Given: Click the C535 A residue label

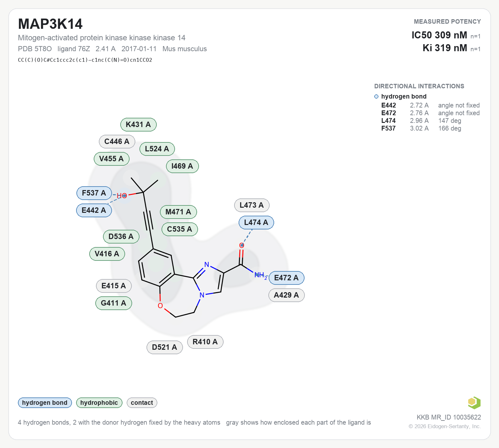Looking at the screenshot, I should (179, 229).
